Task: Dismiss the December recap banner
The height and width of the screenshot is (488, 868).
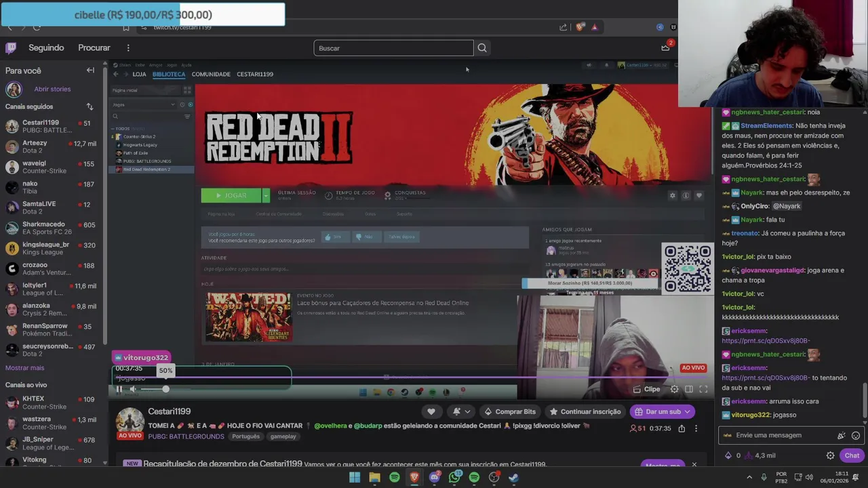Action: coord(694,464)
